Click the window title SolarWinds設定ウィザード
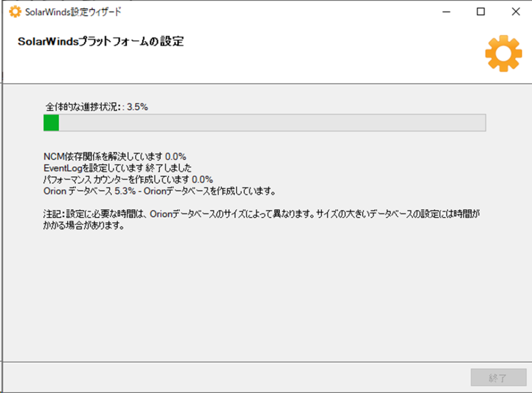The width and height of the screenshot is (532, 393). (73, 12)
